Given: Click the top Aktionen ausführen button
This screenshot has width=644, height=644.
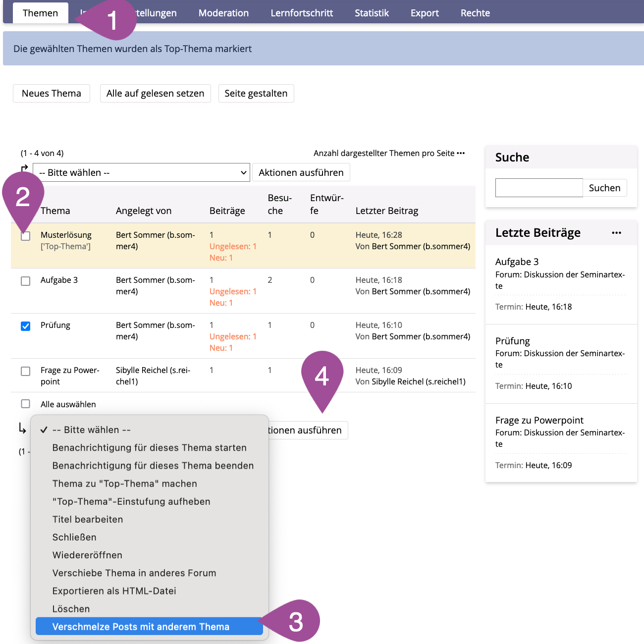Looking at the screenshot, I should 301,172.
